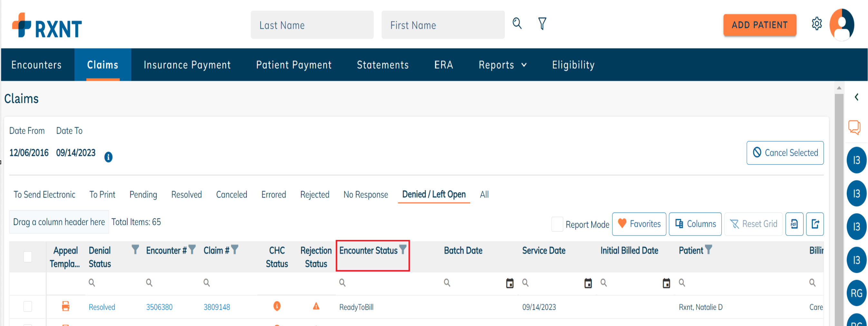Click the Reset Grid button
Viewport: 868px width, 326px height.
click(x=753, y=224)
